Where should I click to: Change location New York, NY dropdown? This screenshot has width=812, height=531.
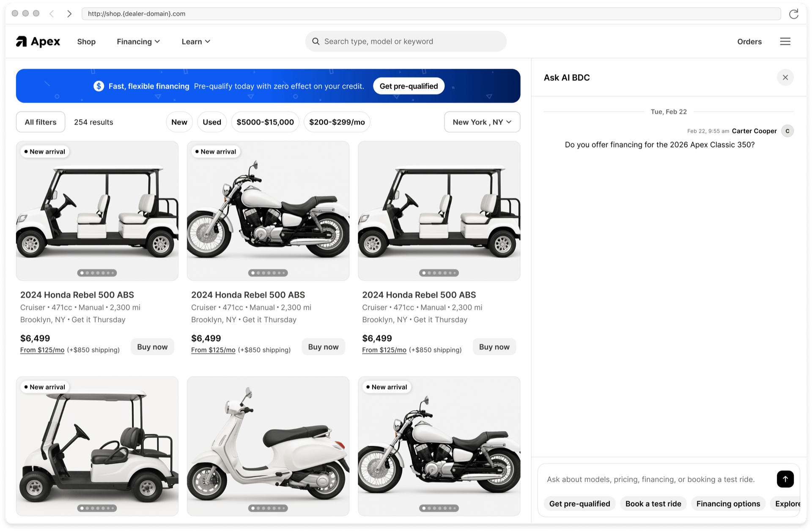[482, 122]
